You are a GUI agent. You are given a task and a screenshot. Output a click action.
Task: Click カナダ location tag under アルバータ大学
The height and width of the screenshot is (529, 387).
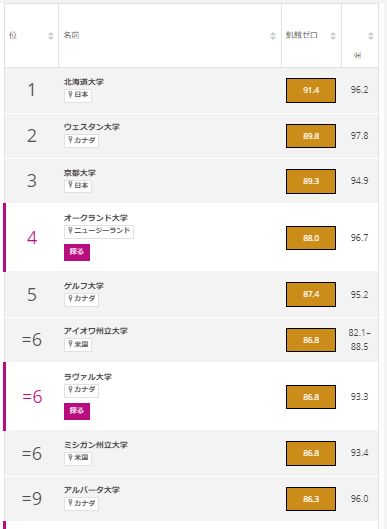point(81,504)
